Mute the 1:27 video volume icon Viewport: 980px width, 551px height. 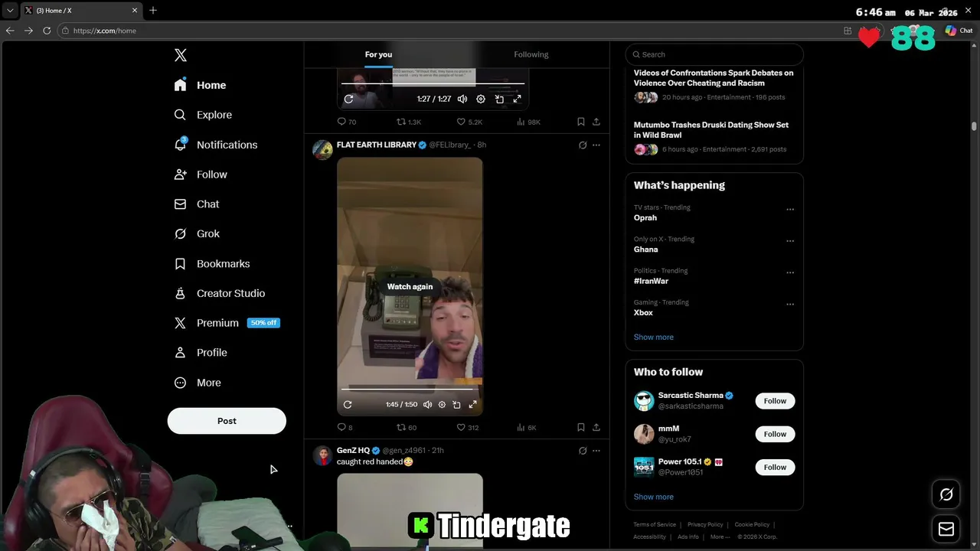tap(462, 99)
